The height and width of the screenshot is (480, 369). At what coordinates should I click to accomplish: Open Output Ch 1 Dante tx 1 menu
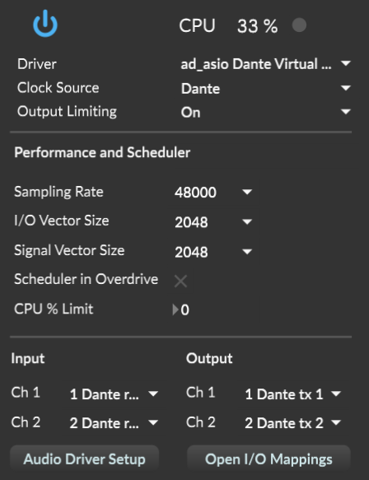pyautogui.click(x=293, y=394)
